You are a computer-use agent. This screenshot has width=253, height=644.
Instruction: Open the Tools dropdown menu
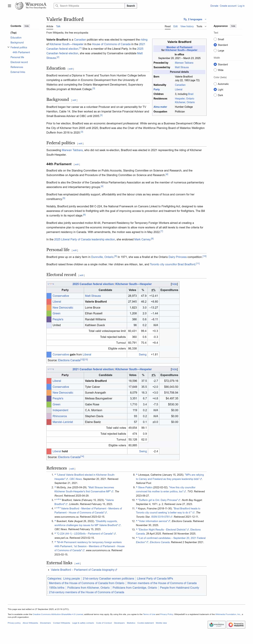(x=201, y=26)
